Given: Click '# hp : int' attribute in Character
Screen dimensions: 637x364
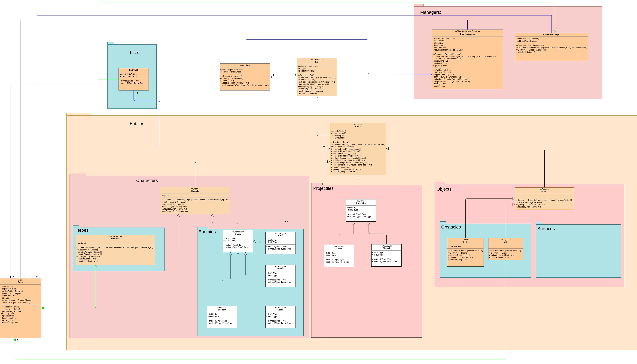Looking at the screenshot, I should (165, 196).
